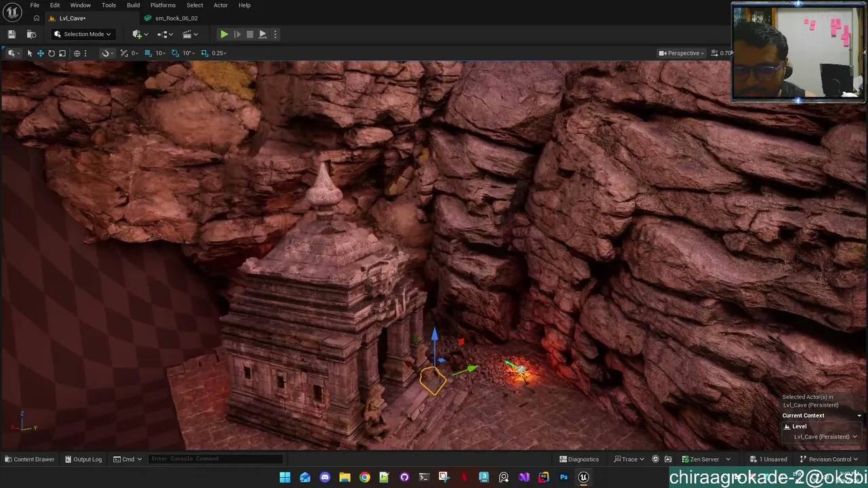868x488 pixels.
Task: Open the Build menu
Action: click(133, 5)
